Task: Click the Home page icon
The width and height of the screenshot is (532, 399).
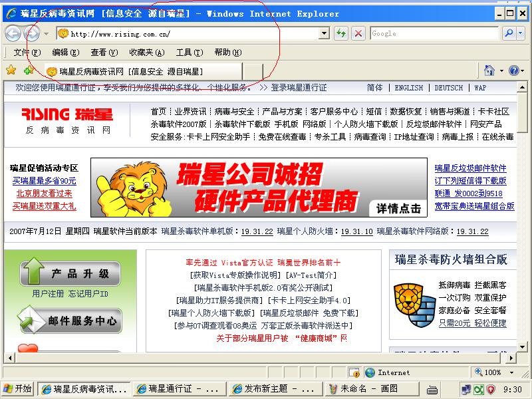Action: pyautogui.click(x=489, y=70)
